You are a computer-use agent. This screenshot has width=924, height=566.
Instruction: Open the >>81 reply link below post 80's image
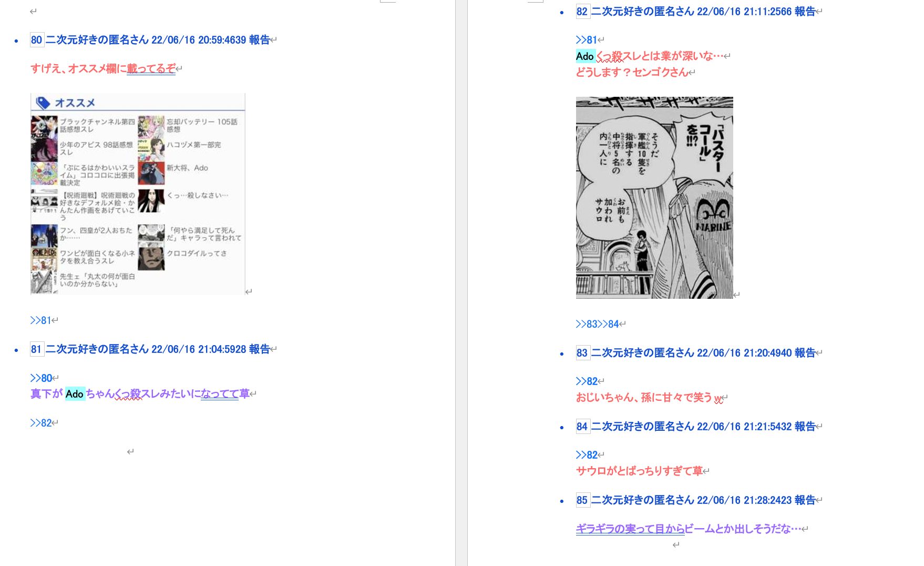41,320
